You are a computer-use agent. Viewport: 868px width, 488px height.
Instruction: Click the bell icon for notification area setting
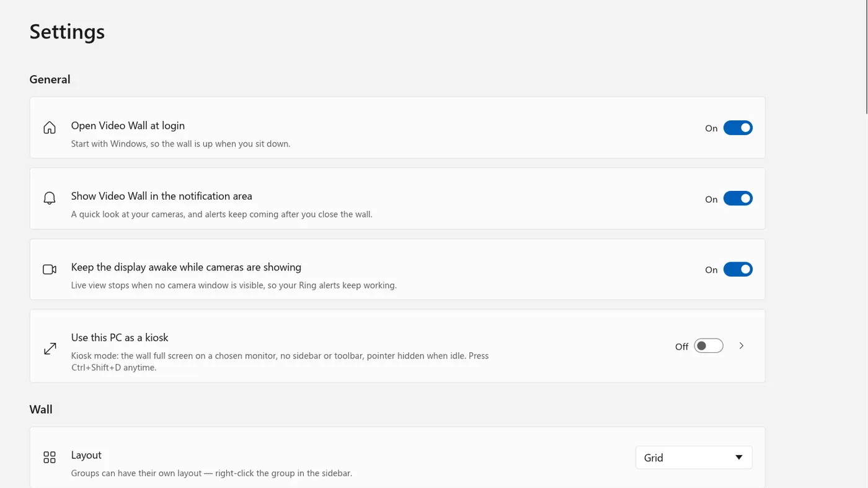50,198
